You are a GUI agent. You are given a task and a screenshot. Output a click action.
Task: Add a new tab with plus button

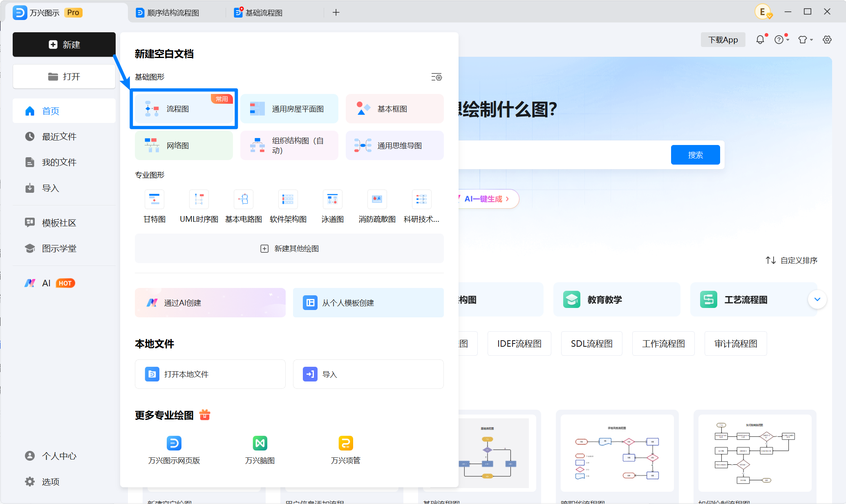tap(336, 13)
